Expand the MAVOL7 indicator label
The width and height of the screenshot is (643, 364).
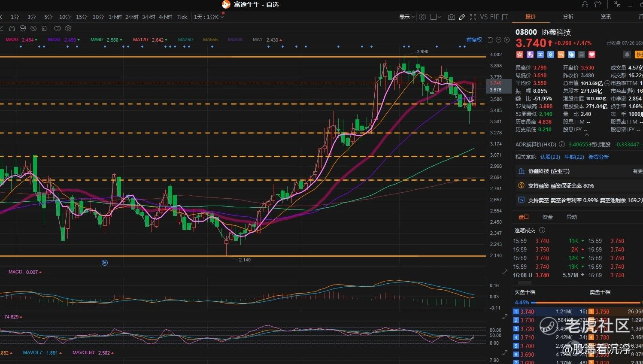[x=42, y=353]
